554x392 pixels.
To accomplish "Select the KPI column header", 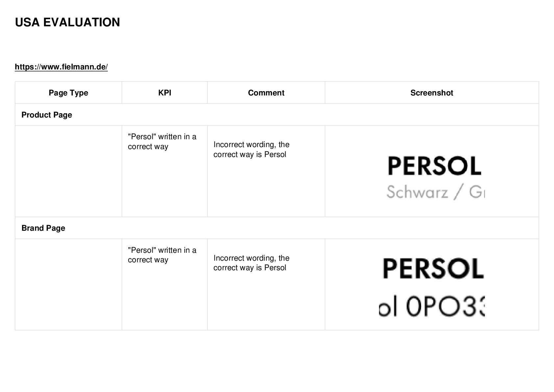I will pos(164,93).
